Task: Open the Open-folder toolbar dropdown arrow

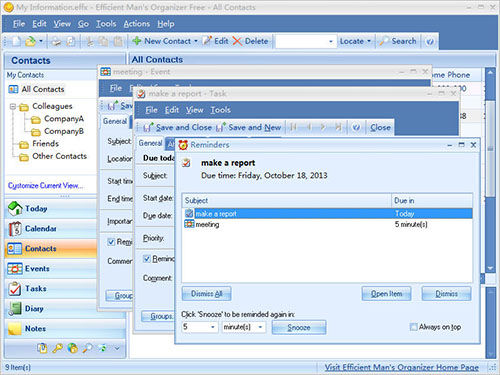Action: click(41, 41)
